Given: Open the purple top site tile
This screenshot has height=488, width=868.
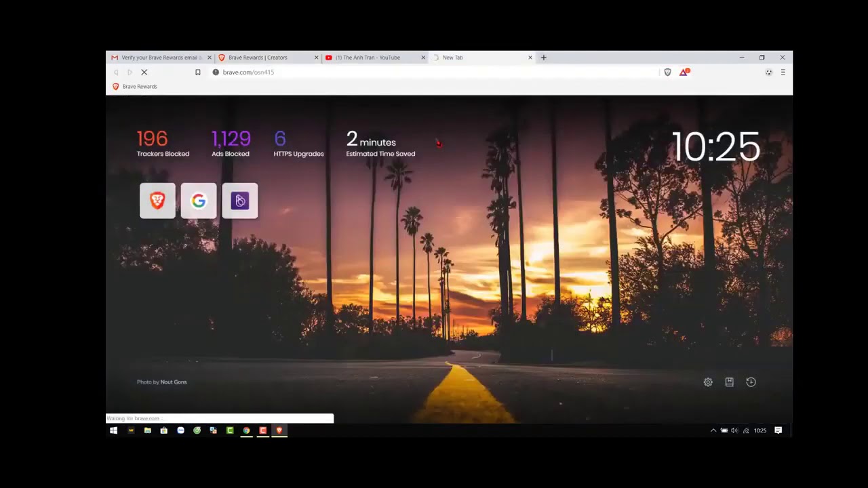Looking at the screenshot, I should 240,201.
